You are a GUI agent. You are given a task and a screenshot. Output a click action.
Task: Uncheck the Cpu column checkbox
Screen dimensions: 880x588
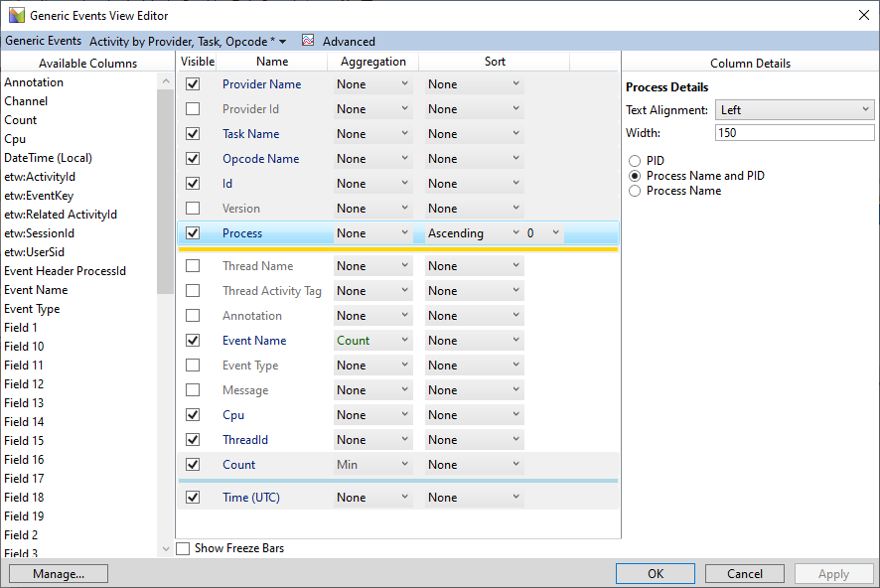194,414
